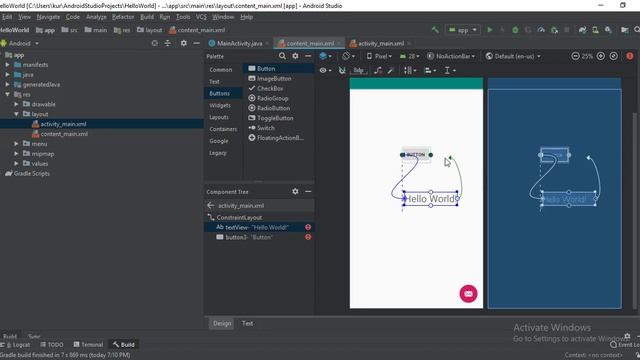Click the Palette search magnifier icon
The width and height of the screenshot is (640, 360).
pyautogui.click(x=282, y=56)
